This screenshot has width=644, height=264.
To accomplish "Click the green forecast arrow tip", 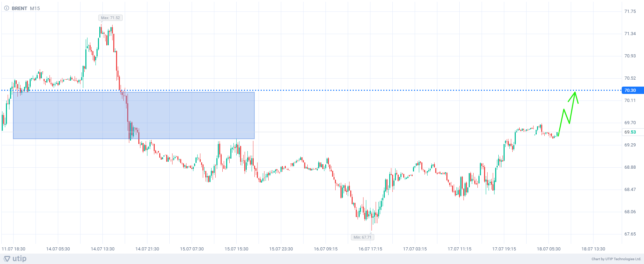I will click(575, 92).
